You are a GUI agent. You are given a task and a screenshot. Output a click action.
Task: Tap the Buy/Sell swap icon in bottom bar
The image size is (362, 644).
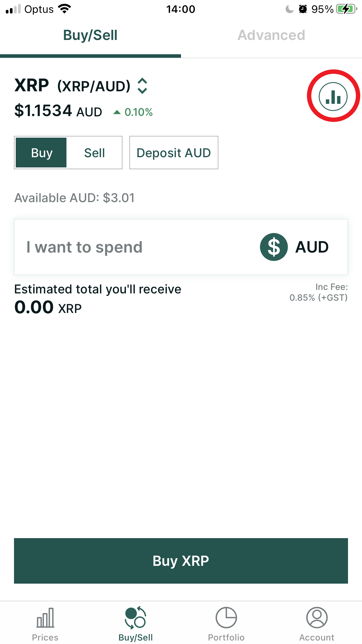click(x=135, y=617)
